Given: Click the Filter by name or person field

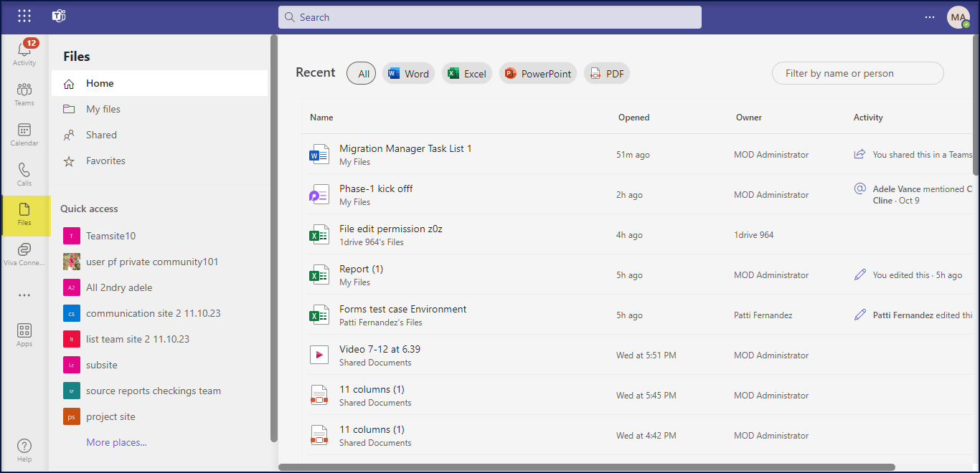Looking at the screenshot, I should click(x=857, y=73).
